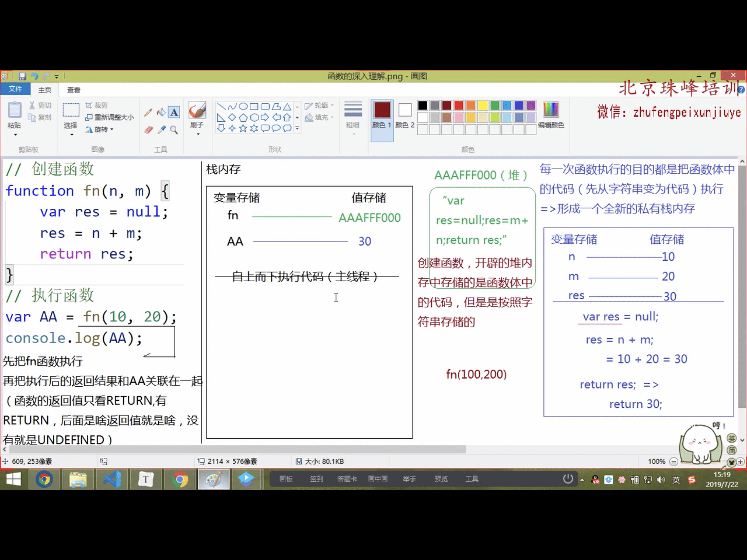747x560 pixels.
Task: Click Cut (剪切)
Action: click(40, 105)
